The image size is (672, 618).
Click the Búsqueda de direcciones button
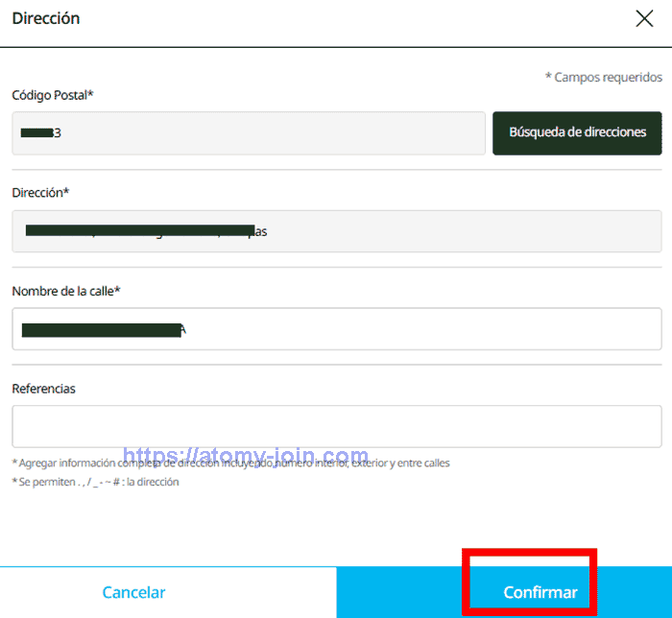click(x=577, y=132)
